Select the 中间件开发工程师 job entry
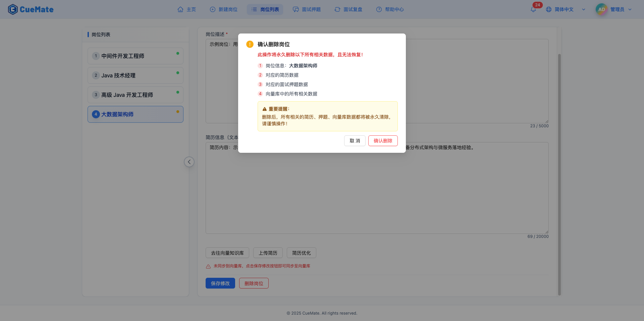This screenshot has height=321, width=644. [x=135, y=56]
